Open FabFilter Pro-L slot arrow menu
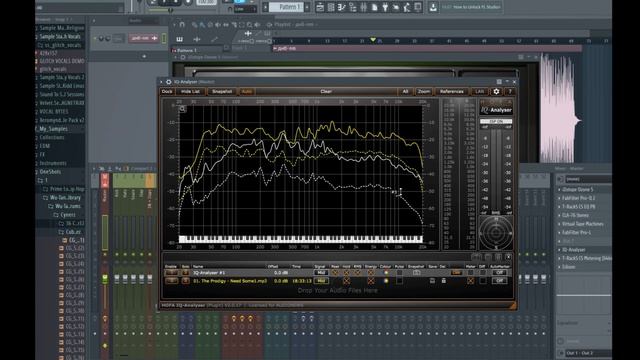The width and height of the screenshot is (640, 360). (x=560, y=233)
